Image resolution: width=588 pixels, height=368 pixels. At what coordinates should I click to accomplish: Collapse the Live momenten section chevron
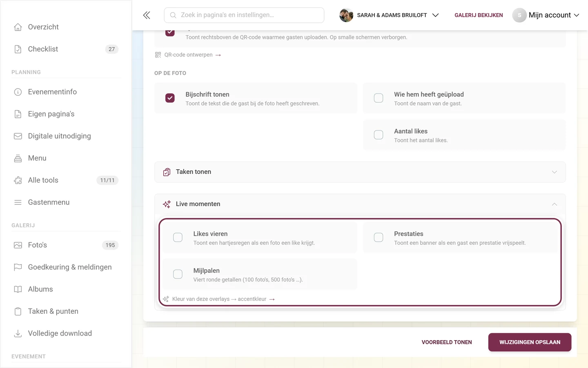pos(554,204)
